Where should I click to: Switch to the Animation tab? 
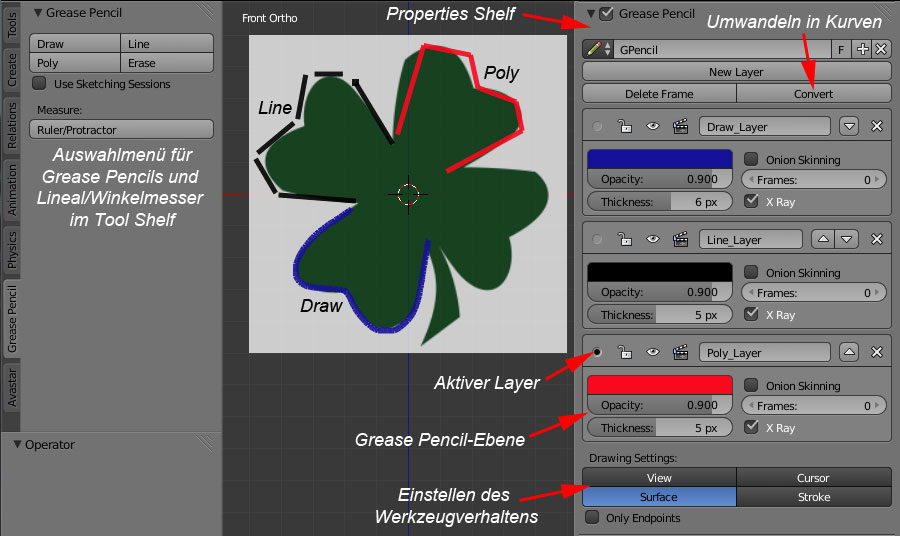tap(11, 186)
